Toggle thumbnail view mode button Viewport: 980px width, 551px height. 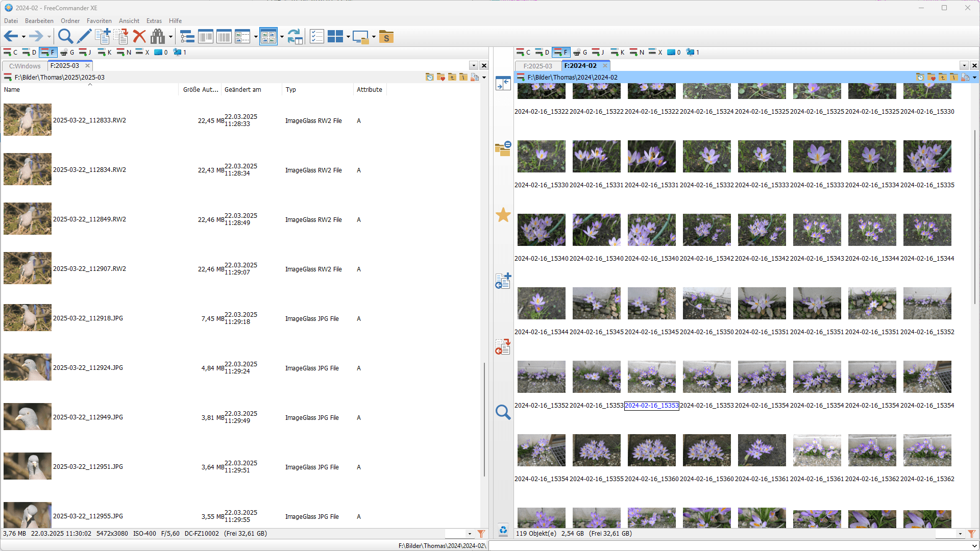268,36
